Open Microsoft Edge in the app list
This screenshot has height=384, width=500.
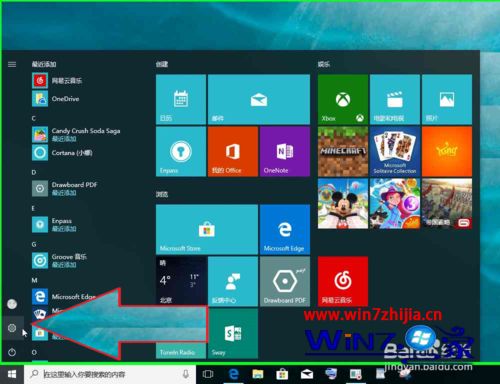(87, 296)
